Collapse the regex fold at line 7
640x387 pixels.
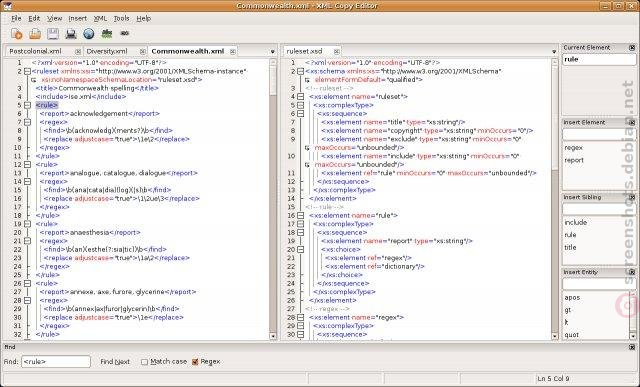tap(27, 122)
